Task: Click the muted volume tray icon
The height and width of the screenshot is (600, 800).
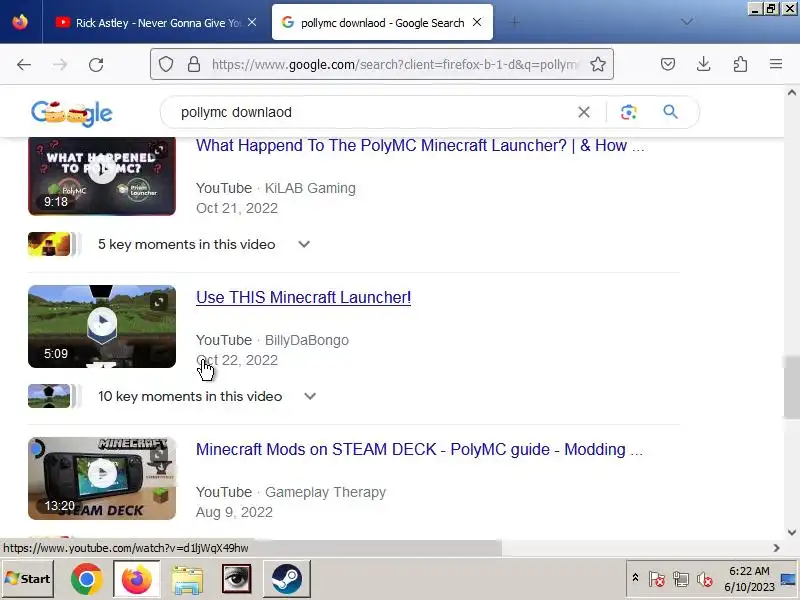Action: (x=705, y=579)
